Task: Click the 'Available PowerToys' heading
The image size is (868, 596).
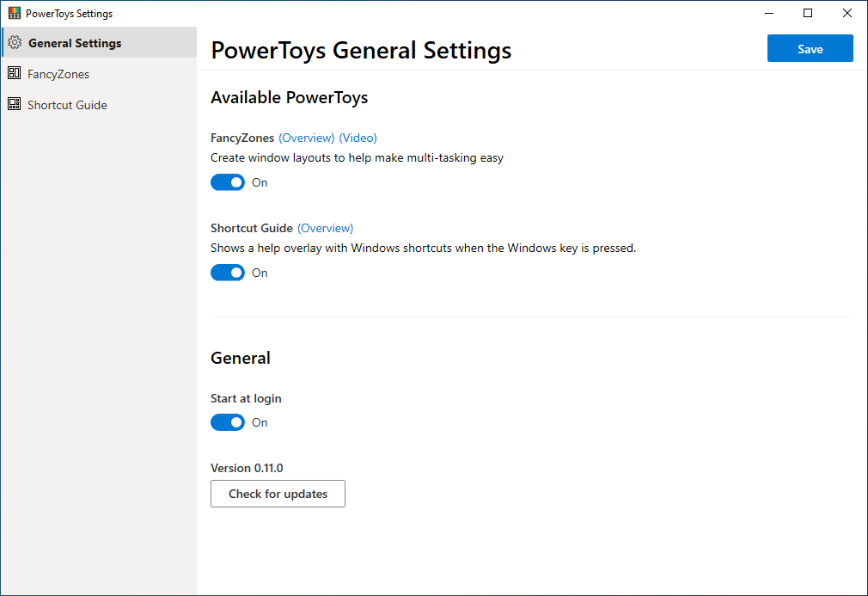Action: tap(289, 97)
